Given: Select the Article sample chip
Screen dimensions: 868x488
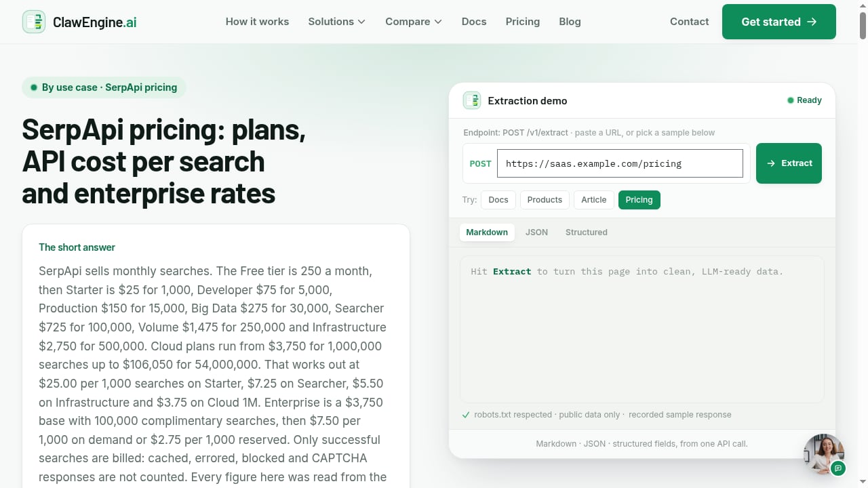Looking at the screenshot, I should [594, 200].
